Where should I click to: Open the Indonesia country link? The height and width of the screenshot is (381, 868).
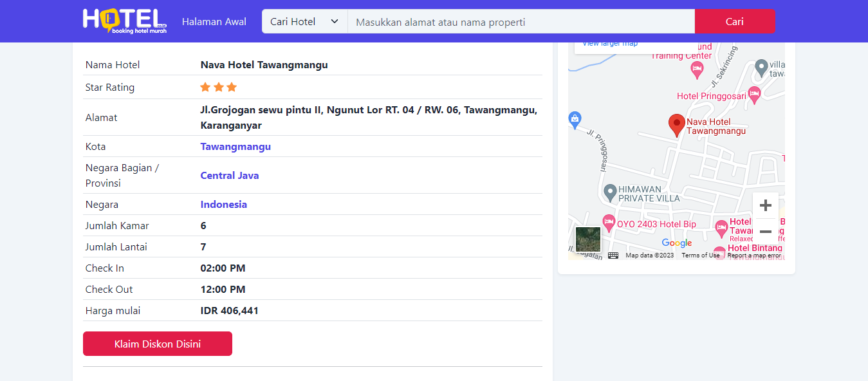click(x=224, y=204)
